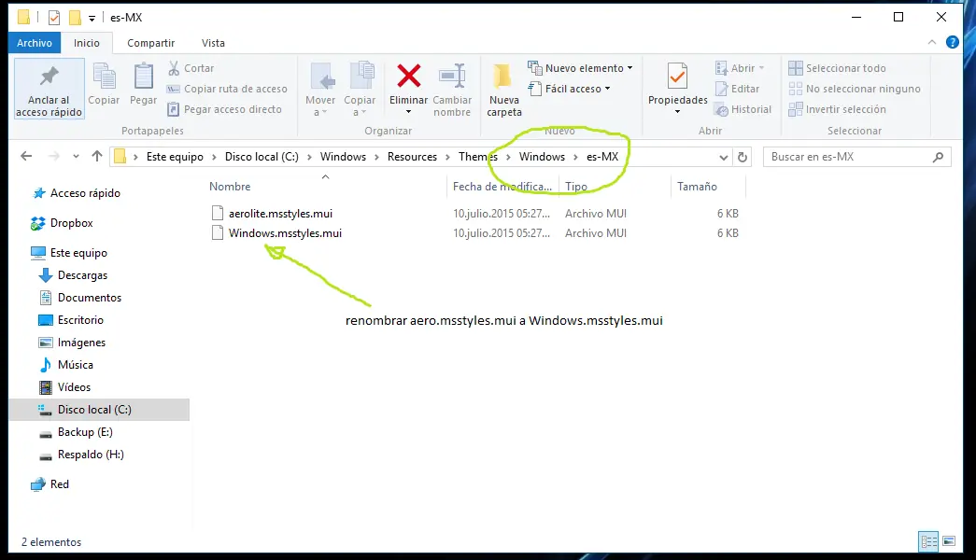Click the Buscar en es-MX search box
The width and height of the screenshot is (976, 560).
click(x=857, y=157)
